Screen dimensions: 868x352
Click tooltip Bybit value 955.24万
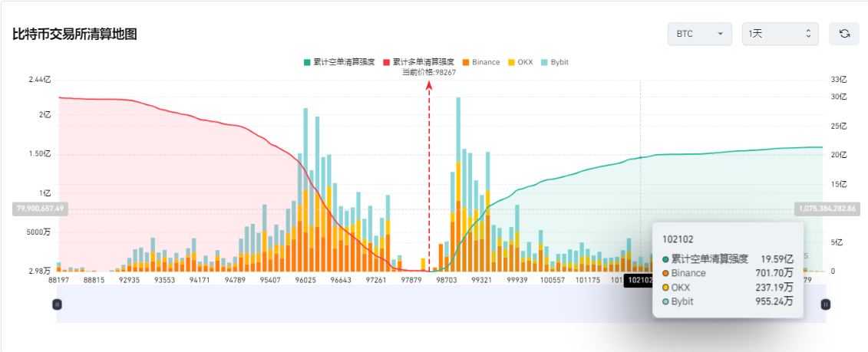[774, 301]
